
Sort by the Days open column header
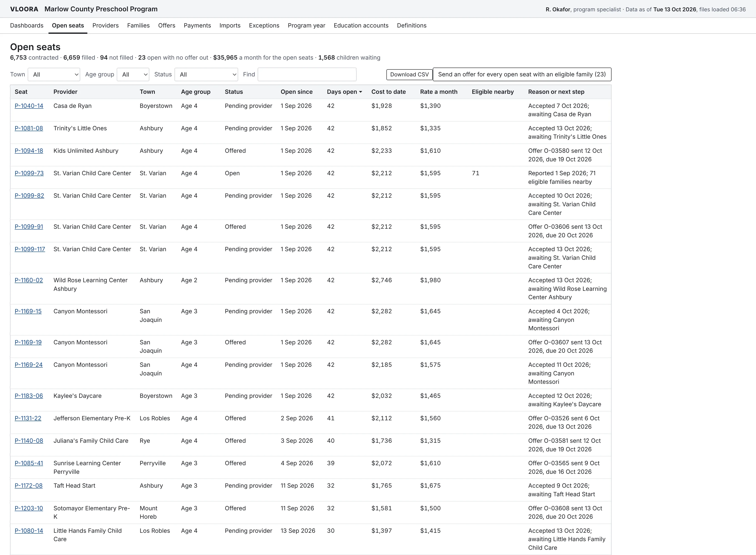[344, 92]
